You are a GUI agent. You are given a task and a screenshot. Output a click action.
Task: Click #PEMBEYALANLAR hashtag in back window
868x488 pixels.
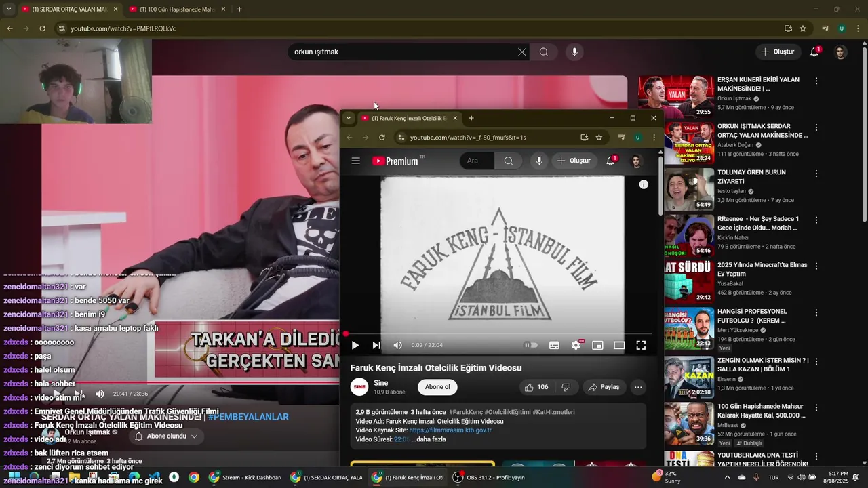[248, 417]
